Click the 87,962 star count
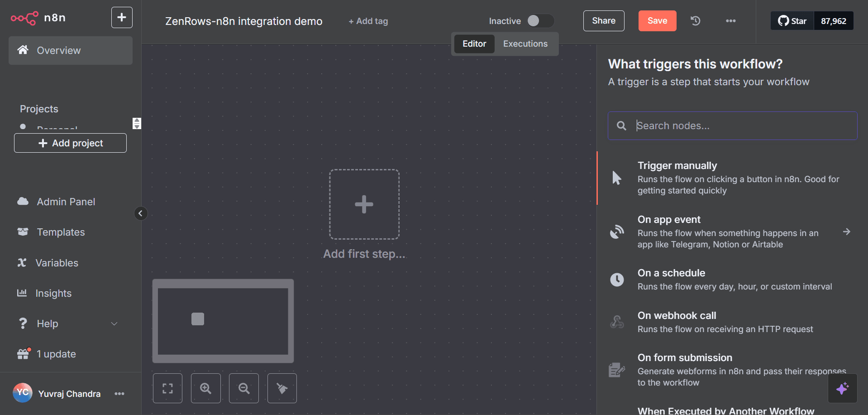868x415 pixels. click(x=834, y=21)
